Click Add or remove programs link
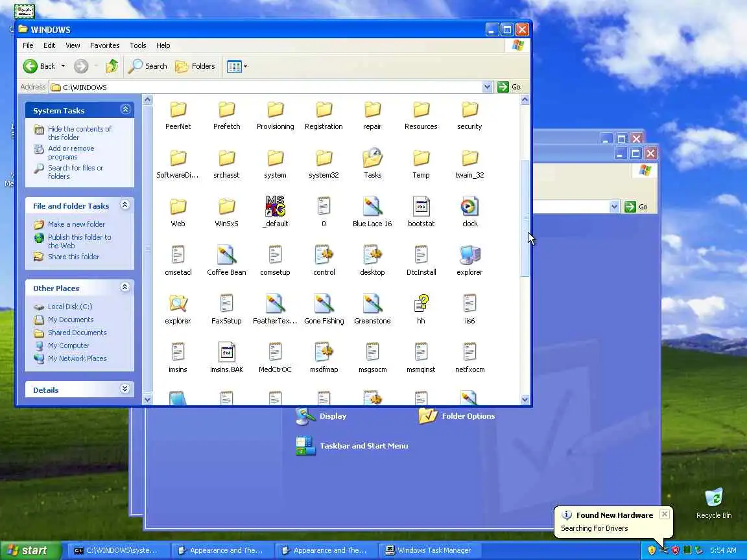Image resolution: width=747 pixels, height=560 pixels. coord(71,152)
